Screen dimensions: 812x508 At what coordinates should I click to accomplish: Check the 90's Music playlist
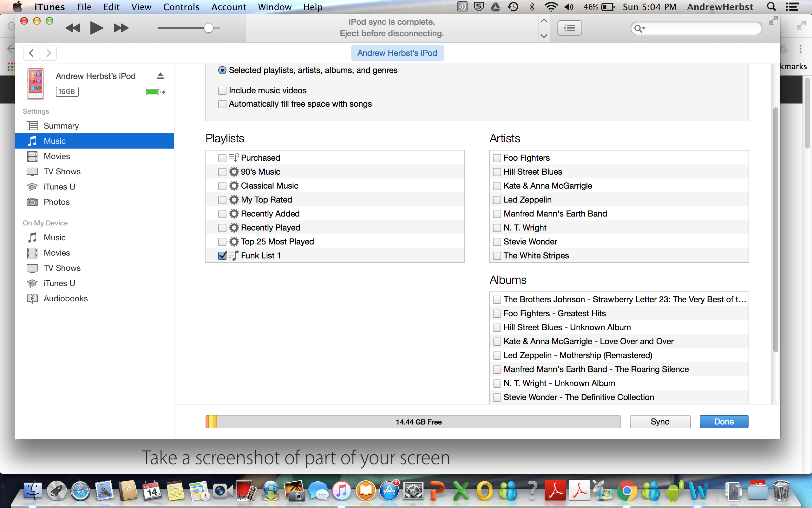point(222,172)
